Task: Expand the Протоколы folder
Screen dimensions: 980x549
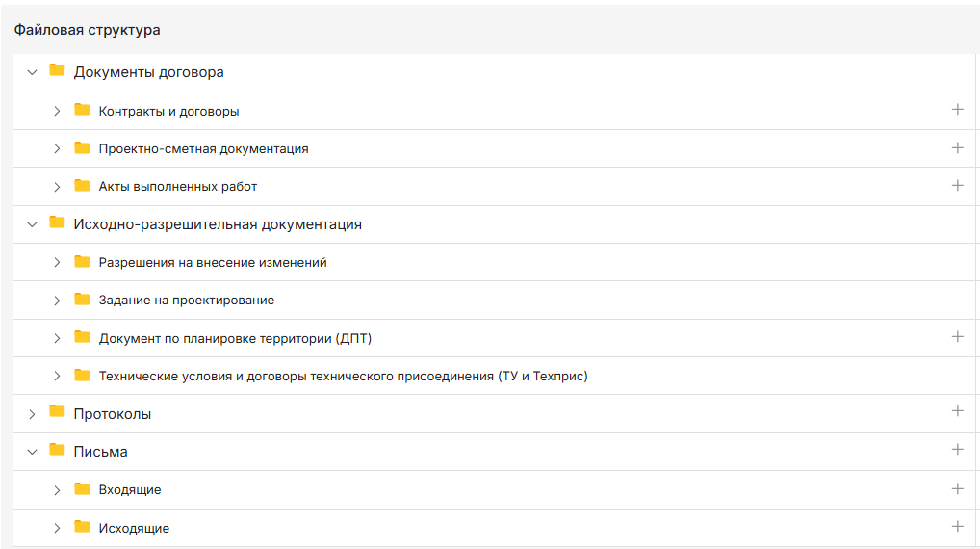Action: (x=32, y=414)
